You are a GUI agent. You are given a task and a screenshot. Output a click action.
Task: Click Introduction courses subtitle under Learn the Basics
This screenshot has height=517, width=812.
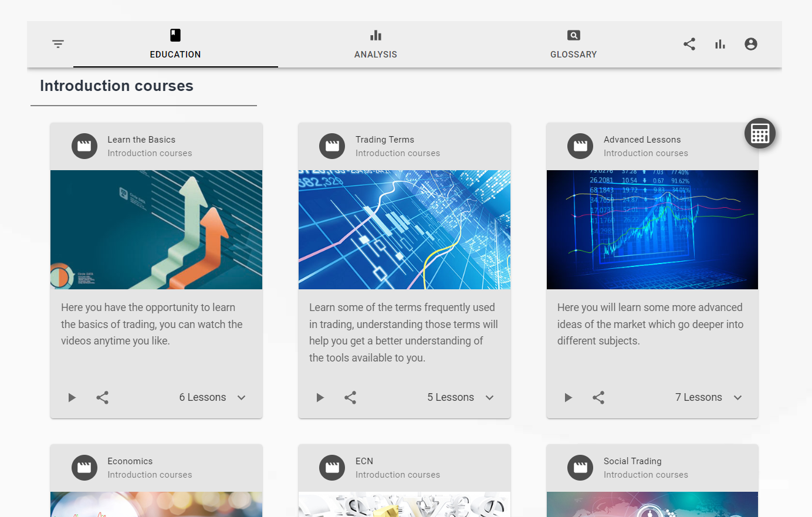(x=150, y=153)
